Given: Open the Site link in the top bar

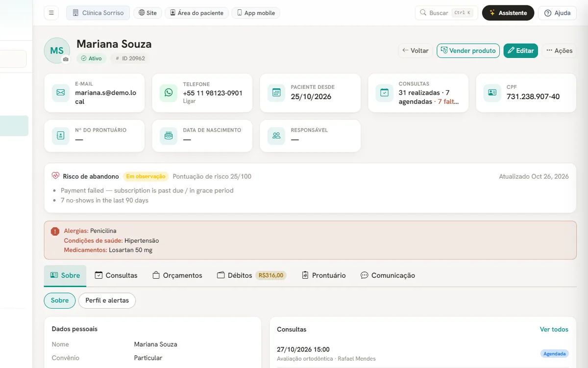Looking at the screenshot, I should [x=147, y=13].
